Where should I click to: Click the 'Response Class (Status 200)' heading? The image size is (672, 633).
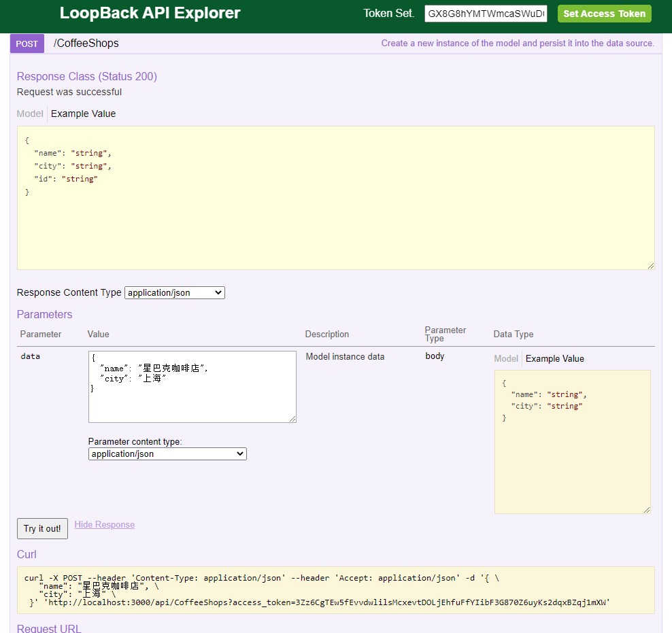[x=87, y=76]
